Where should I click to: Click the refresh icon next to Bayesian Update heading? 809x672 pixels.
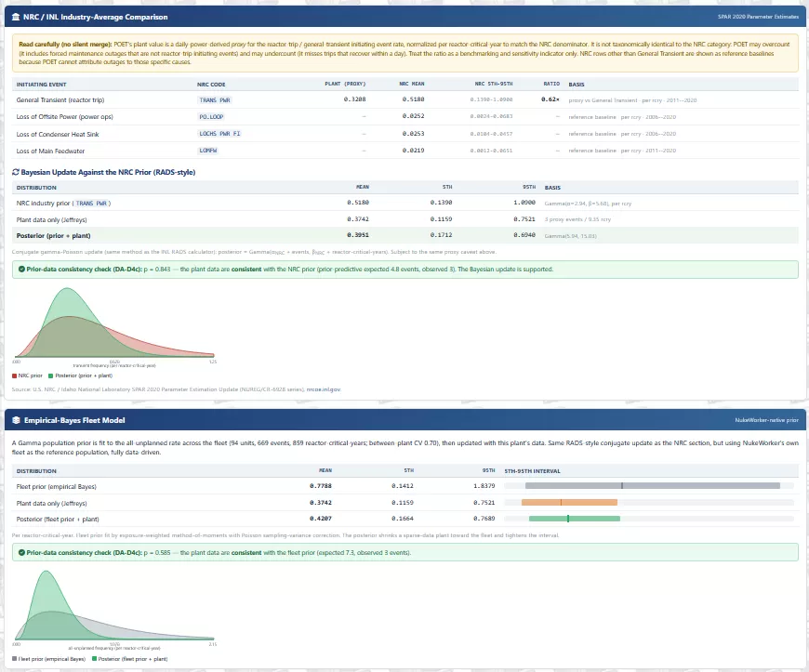16,172
